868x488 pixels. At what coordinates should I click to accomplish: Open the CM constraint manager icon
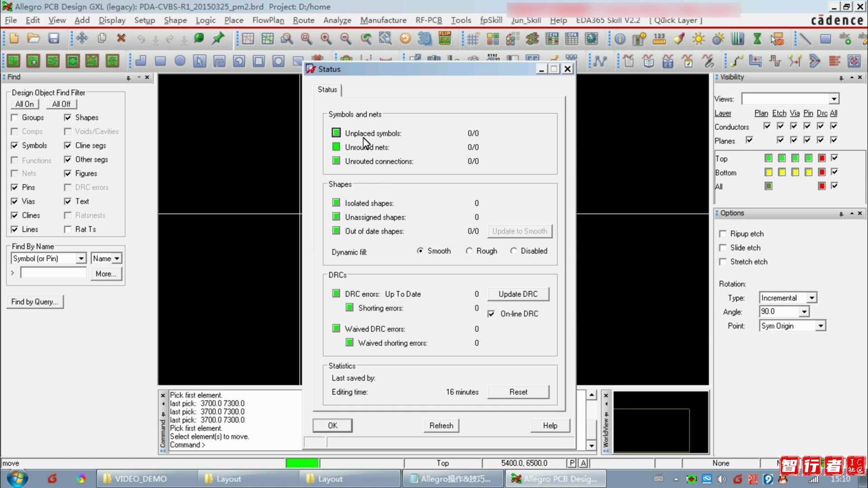coord(552,39)
